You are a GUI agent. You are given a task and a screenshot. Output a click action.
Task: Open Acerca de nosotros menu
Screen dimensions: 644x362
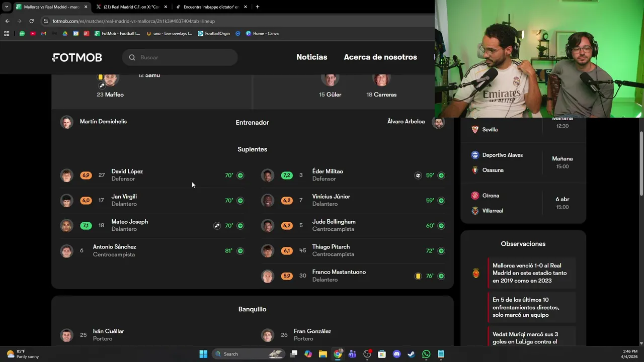coord(380,57)
